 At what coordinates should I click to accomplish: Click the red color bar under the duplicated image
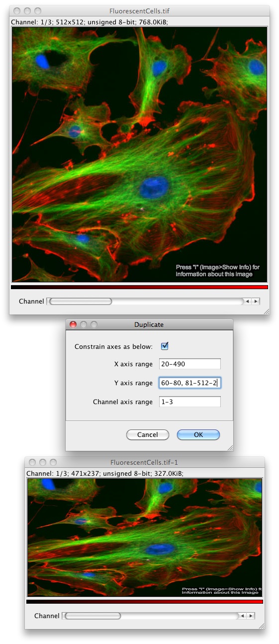pos(145,602)
